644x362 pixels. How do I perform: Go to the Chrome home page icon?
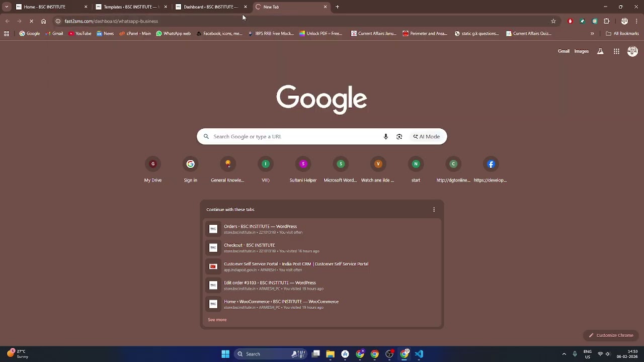coord(44,21)
